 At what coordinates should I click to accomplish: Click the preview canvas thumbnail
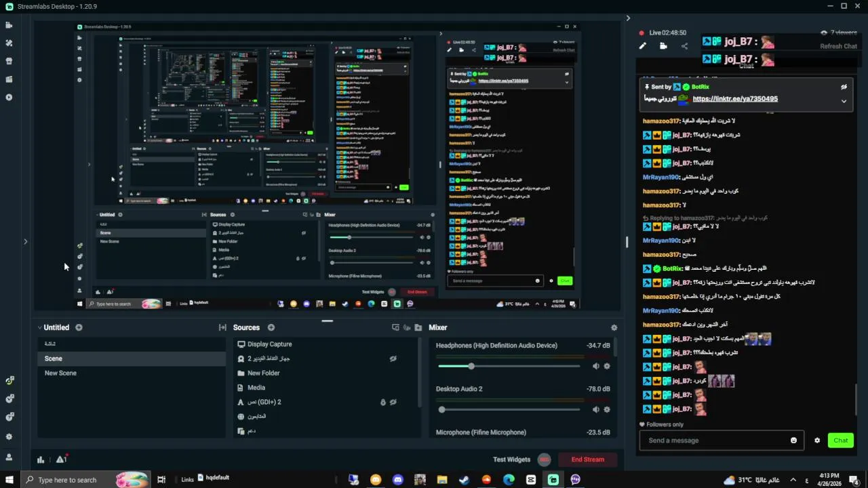pyautogui.click(x=327, y=165)
